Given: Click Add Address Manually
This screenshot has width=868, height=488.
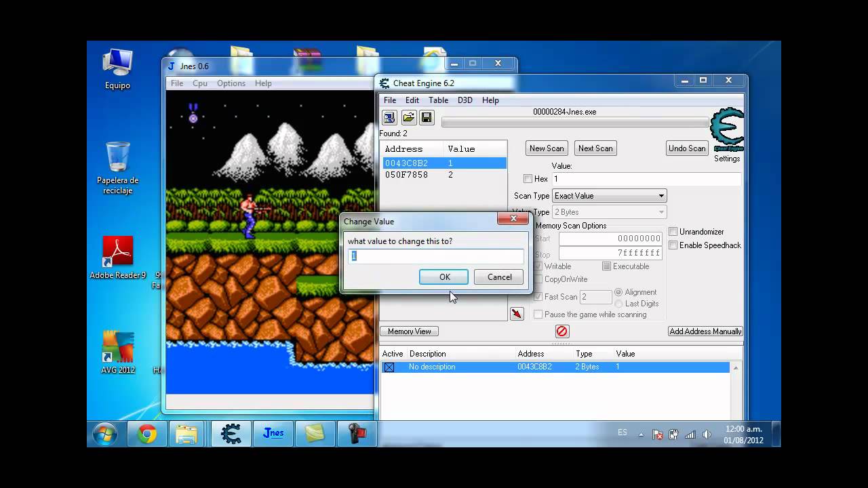Looking at the screenshot, I should 705,331.
